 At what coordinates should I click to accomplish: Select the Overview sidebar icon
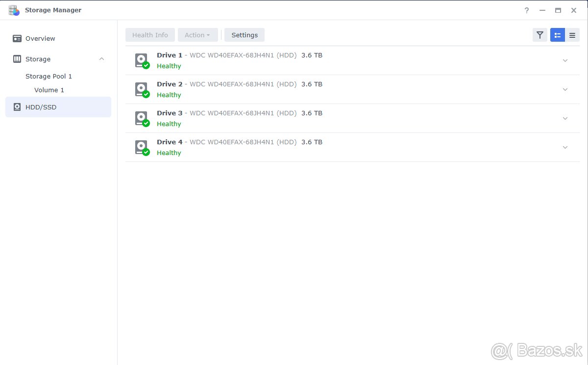pos(16,38)
